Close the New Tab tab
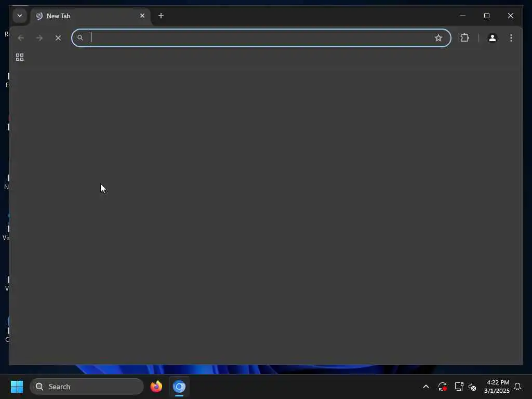The image size is (532, 399). 142,16
